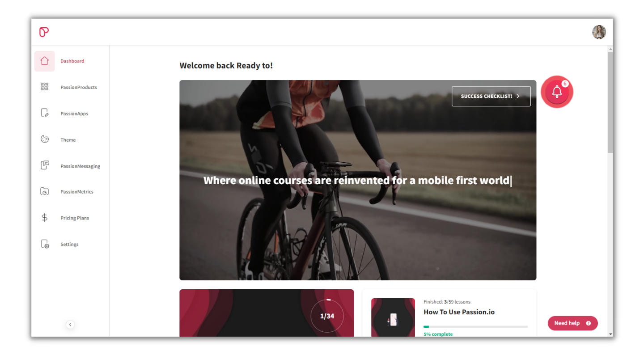644x355 pixels.
Task: Click the How To Use Passion.io title
Action: 459,312
